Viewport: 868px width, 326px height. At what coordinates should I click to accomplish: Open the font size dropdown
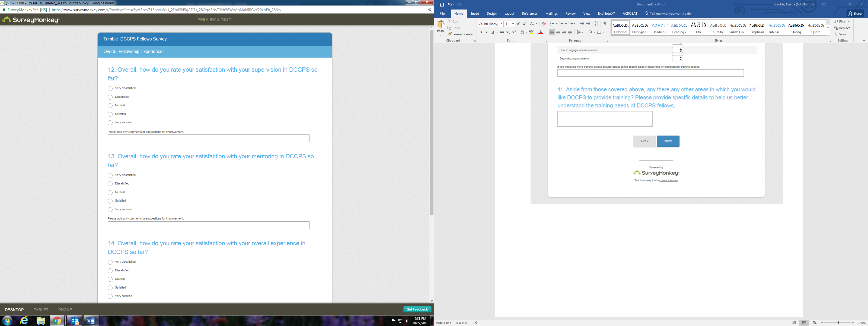(x=513, y=24)
